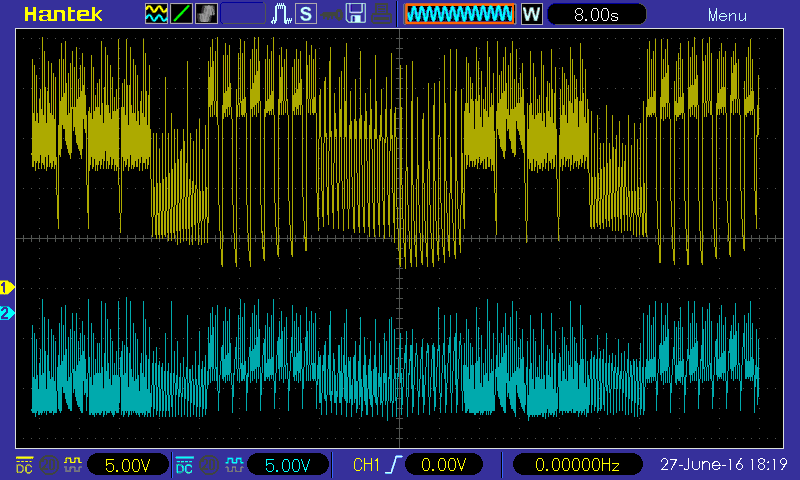Click the empty blue indicator box in toolbar
Viewport: 800px width, 480px height.
tap(243, 14)
